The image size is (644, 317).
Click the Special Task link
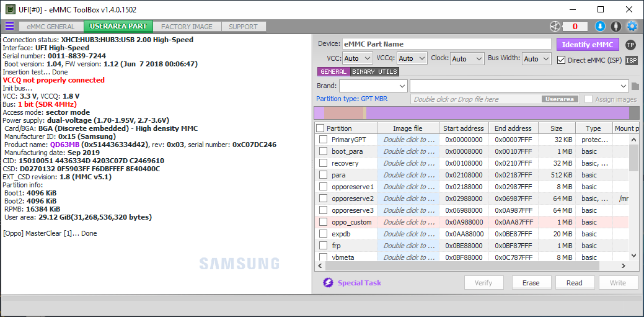(x=359, y=283)
